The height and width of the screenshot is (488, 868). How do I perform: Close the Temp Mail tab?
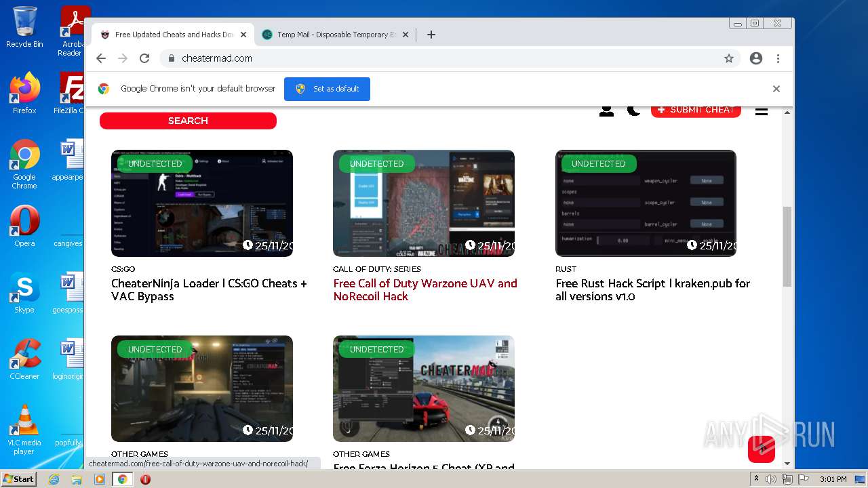point(406,35)
